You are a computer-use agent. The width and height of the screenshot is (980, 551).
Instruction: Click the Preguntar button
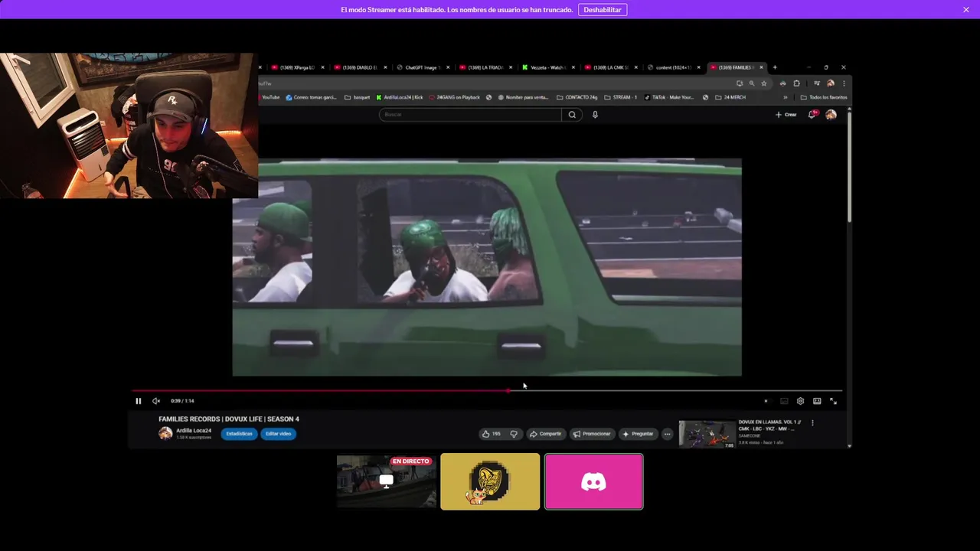click(638, 434)
